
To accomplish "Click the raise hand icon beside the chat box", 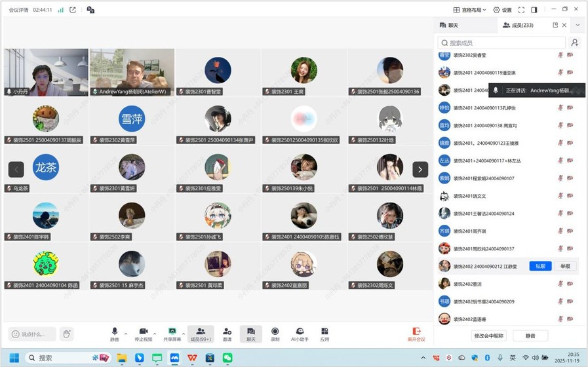I will click(66, 334).
